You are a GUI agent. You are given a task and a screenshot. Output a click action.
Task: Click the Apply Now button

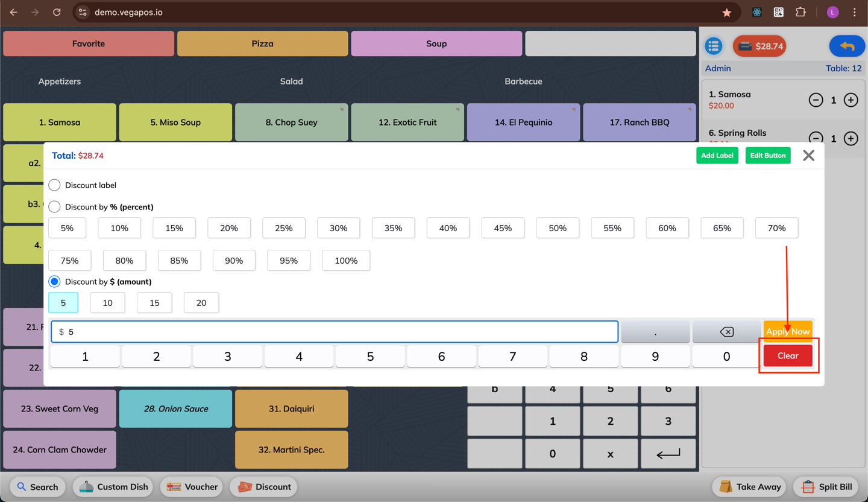[x=788, y=331]
